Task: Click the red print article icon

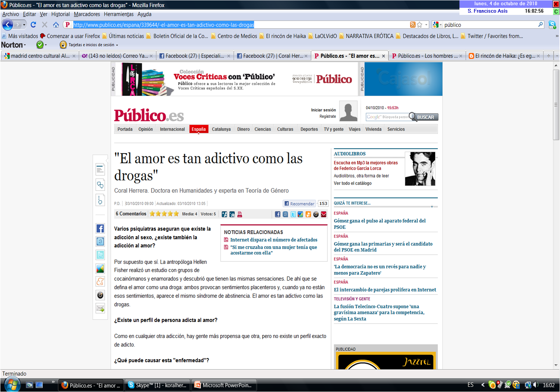Action: 240,214
